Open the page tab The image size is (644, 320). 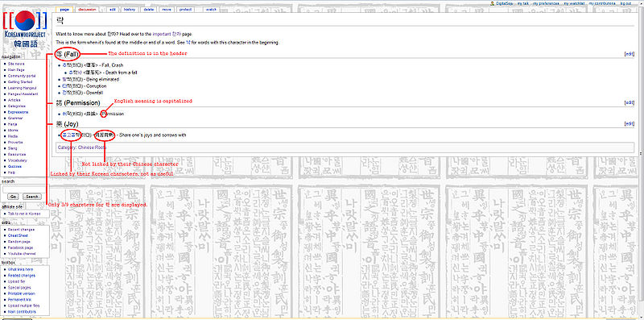pyautogui.click(x=64, y=9)
